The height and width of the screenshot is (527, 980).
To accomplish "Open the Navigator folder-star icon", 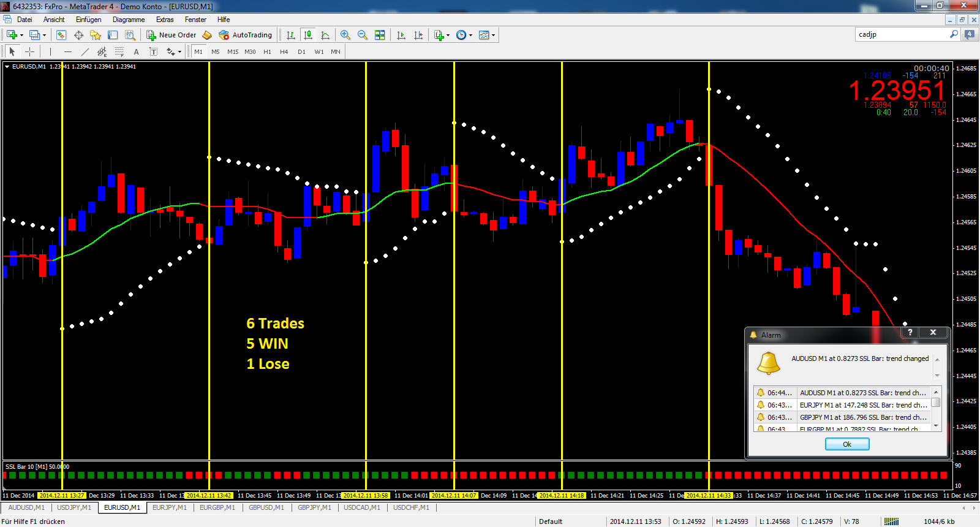I will tap(96, 35).
